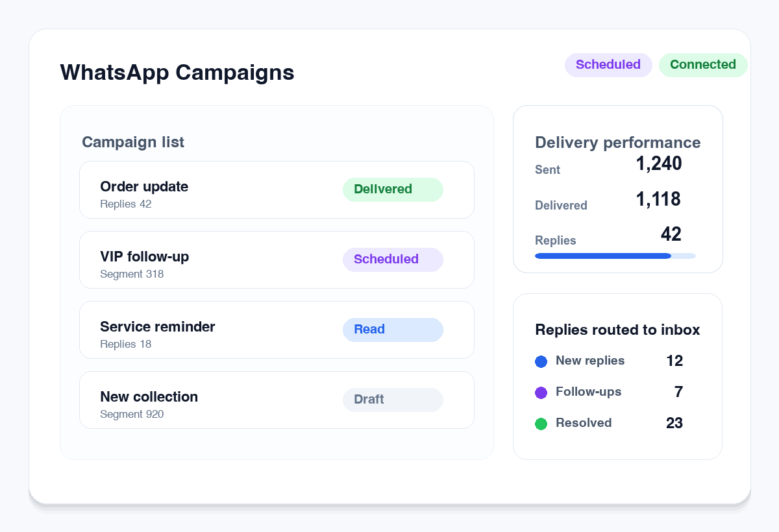Open the VIP follow-up campaign
Viewport: 779px width, 532px height.
point(277,260)
